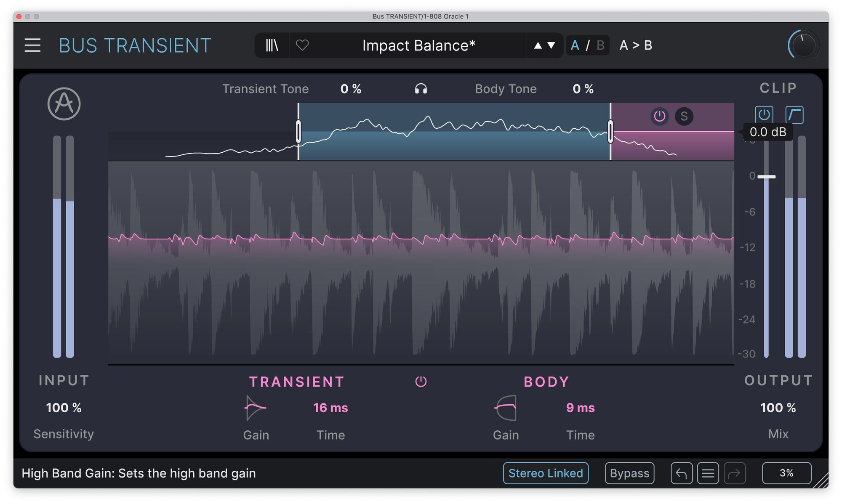Toggle the Clip power button

coord(764,115)
